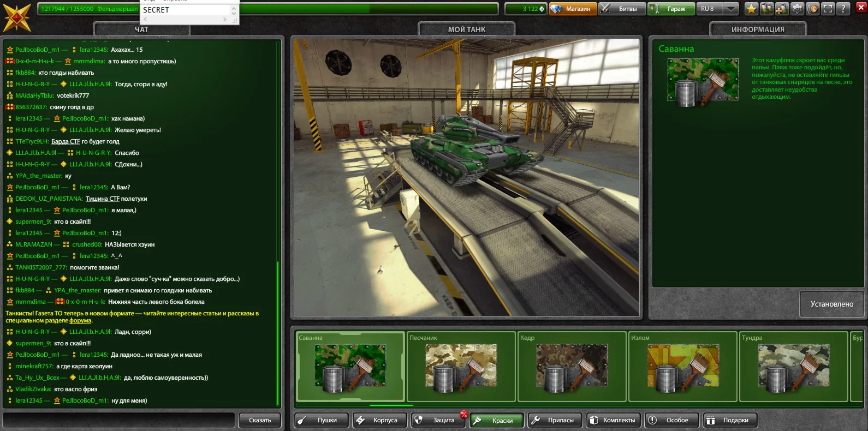868x431 pixels.
Task: Switch to Пушки turrets category
Action: coord(322,420)
